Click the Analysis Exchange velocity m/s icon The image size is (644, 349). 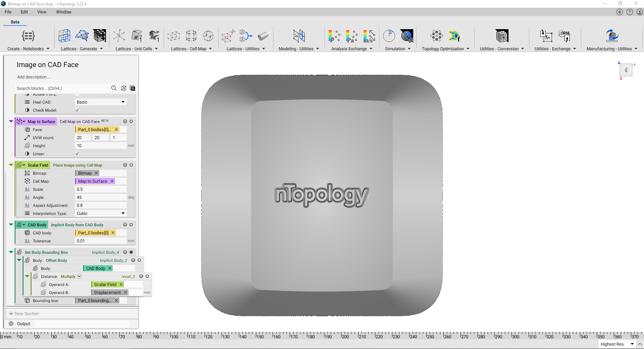pyautogui.click(x=369, y=36)
